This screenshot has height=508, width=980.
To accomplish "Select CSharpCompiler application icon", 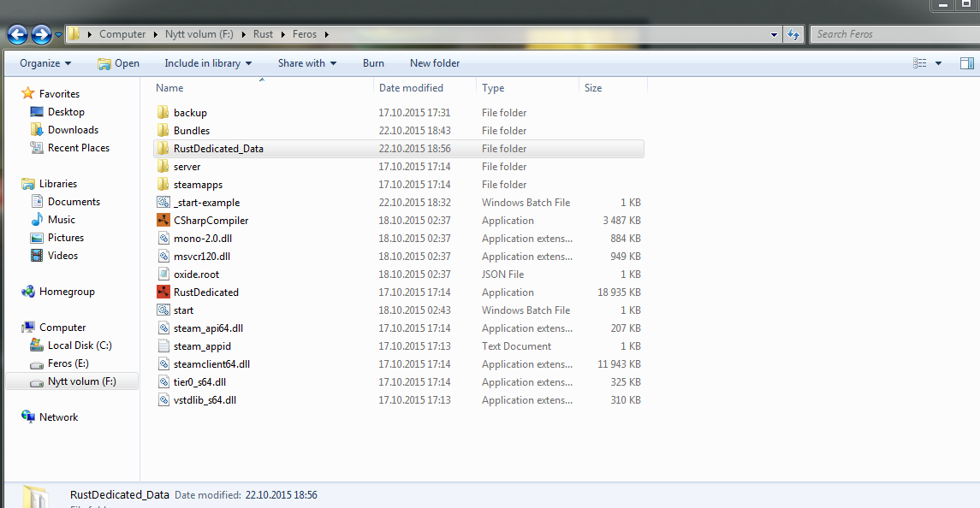I will pos(163,221).
